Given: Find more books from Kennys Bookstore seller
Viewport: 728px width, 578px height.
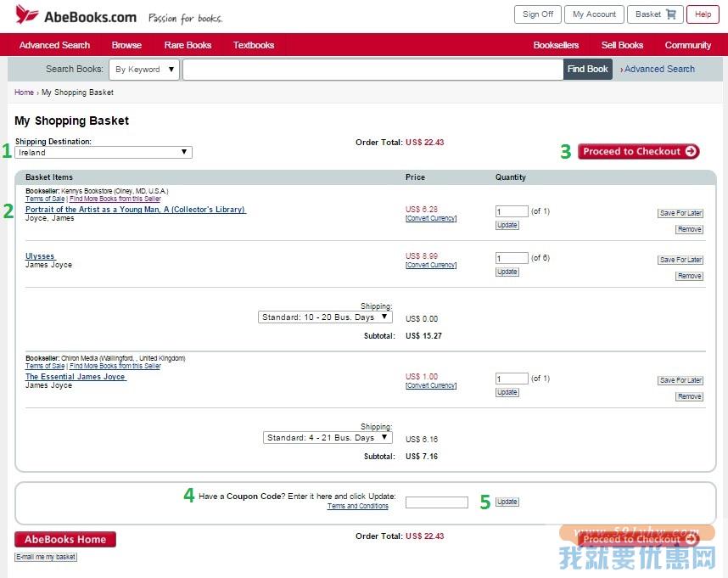Looking at the screenshot, I should 115,199.
